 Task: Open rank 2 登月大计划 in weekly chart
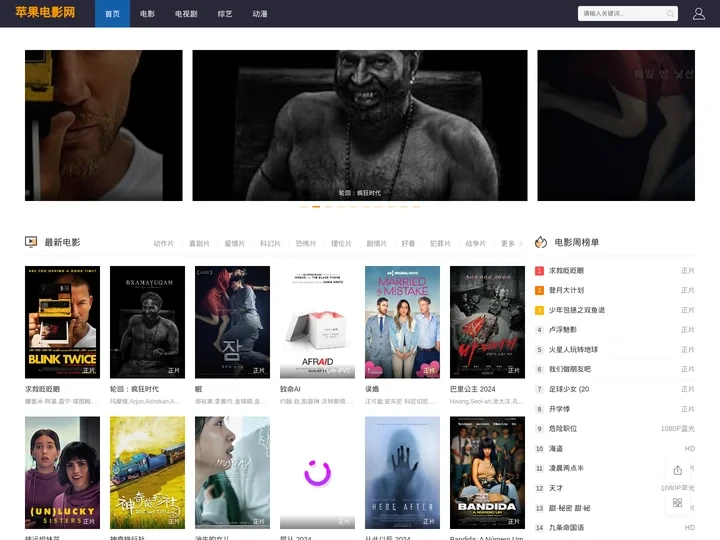pos(615,290)
